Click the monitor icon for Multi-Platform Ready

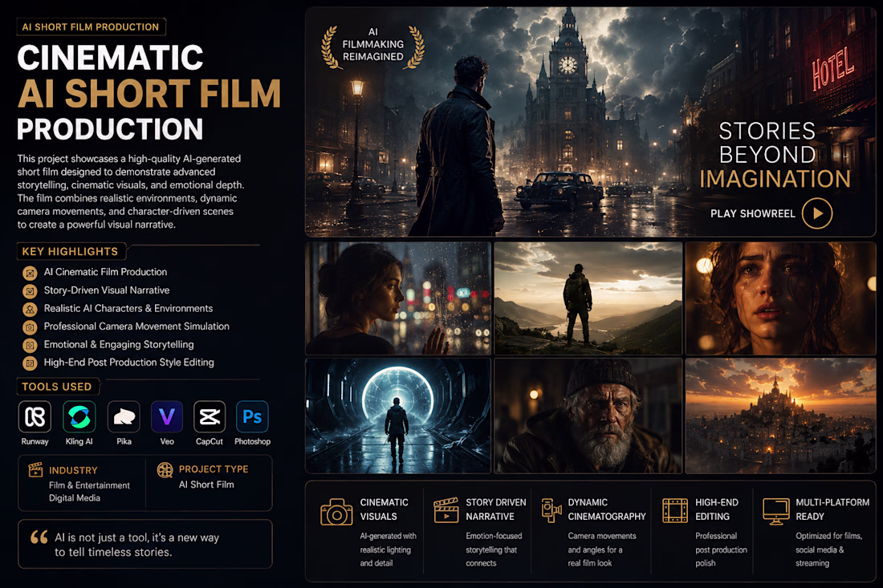[776, 511]
